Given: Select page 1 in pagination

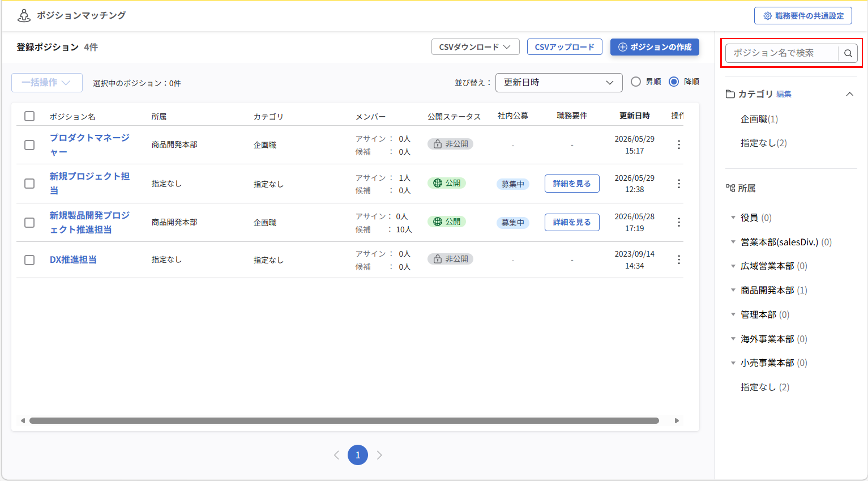Looking at the screenshot, I should point(357,455).
